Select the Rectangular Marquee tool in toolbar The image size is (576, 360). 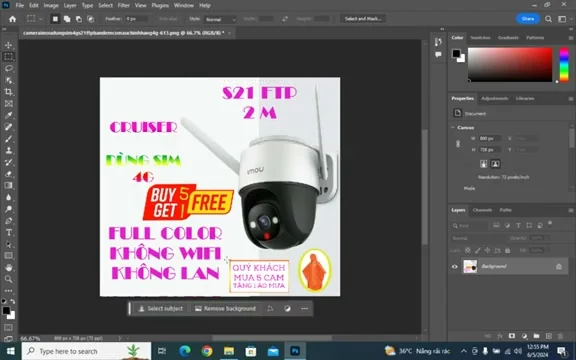tap(8, 57)
